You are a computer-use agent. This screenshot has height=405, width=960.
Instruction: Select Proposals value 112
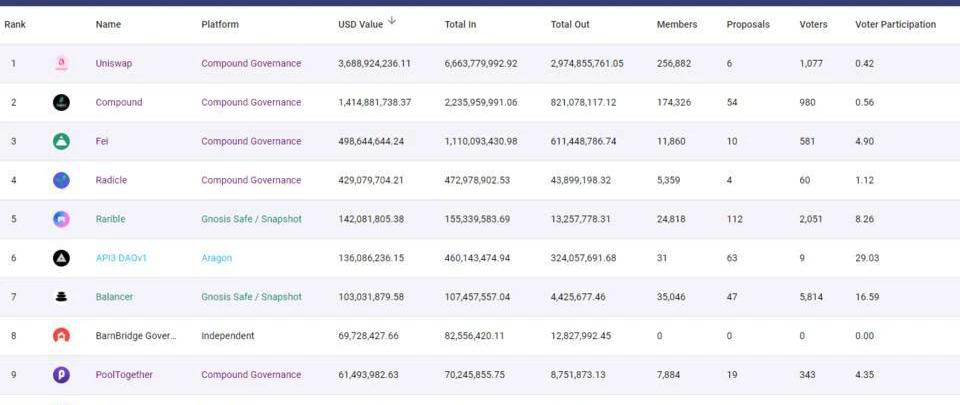735,219
